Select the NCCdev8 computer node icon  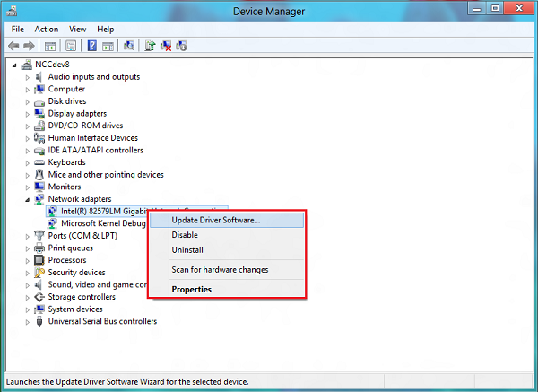pyautogui.click(x=26, y=65)
